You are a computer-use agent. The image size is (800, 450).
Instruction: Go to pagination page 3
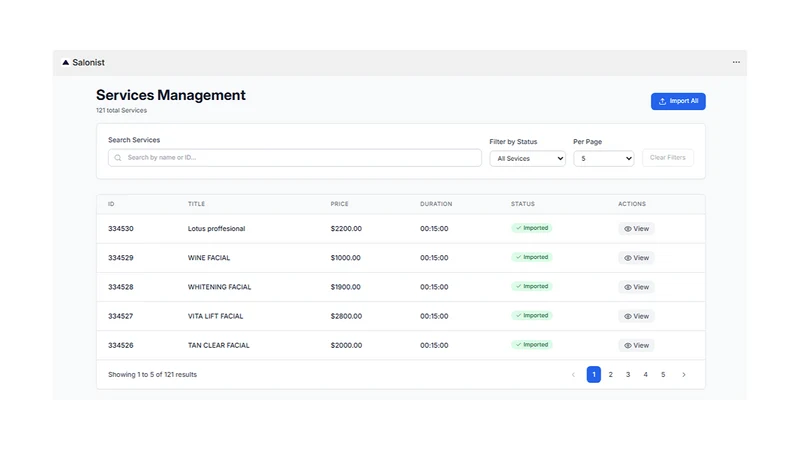(x=628, y=374)
